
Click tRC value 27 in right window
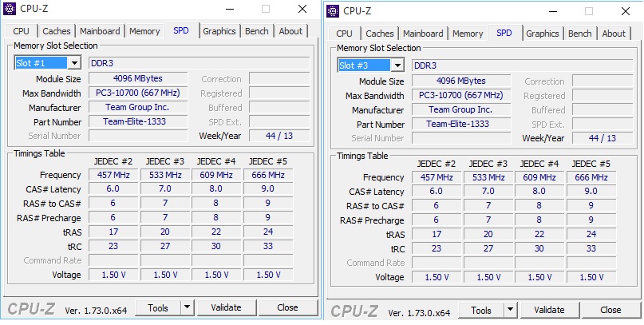click(x=488, y=248)
